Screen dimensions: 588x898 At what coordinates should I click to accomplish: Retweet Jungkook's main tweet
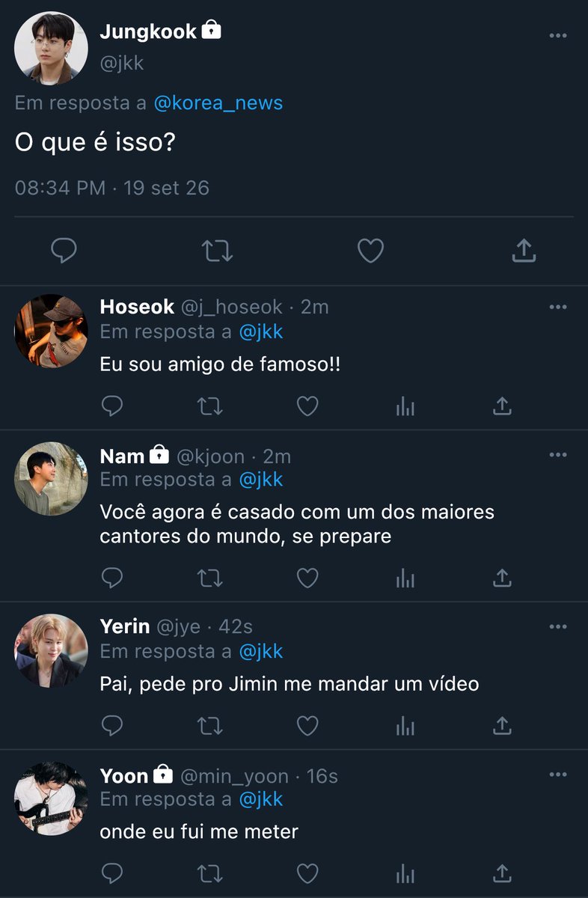(218, 251)
